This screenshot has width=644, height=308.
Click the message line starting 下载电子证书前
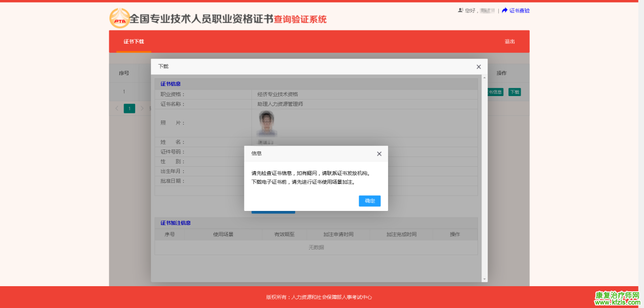pyautogui.click(x=303, y=182)
